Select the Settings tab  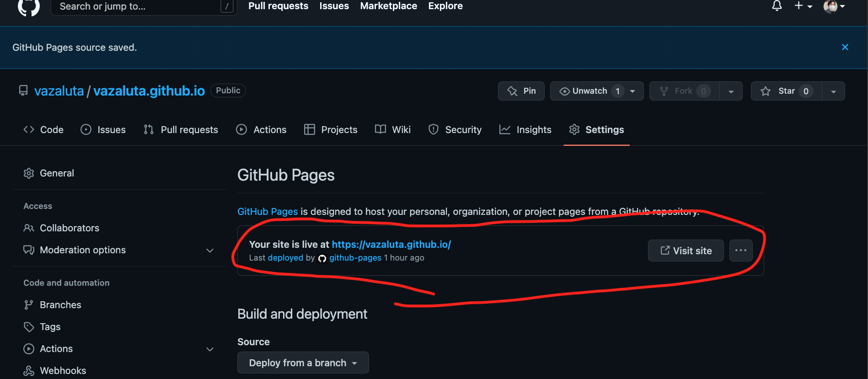596,130
